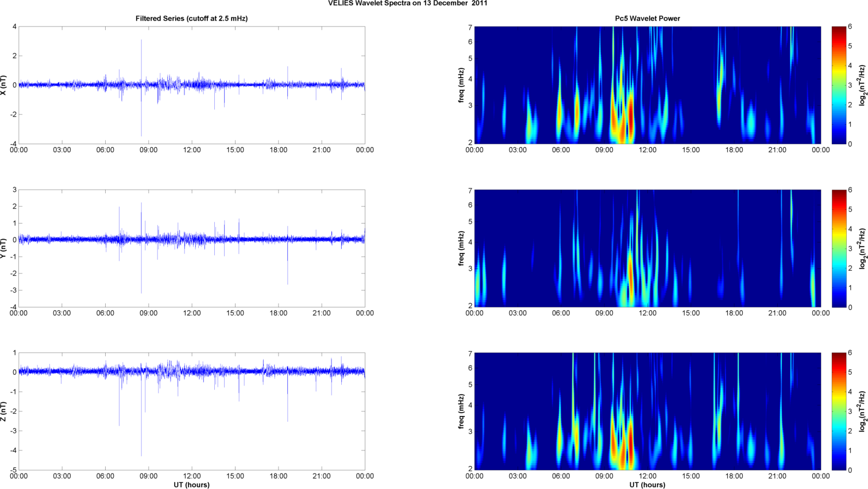Image resolution: width=868 pixels, height=489 pixels.
Task: Click the Z component filtered time series plot
Action: (x=192, y=411)
